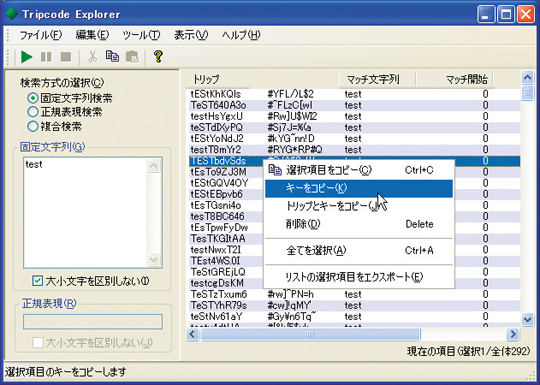Screen dimensions: 540x385
Task: Choose 選択項目をコピー(C) in context menu
Action: (359, 170)
